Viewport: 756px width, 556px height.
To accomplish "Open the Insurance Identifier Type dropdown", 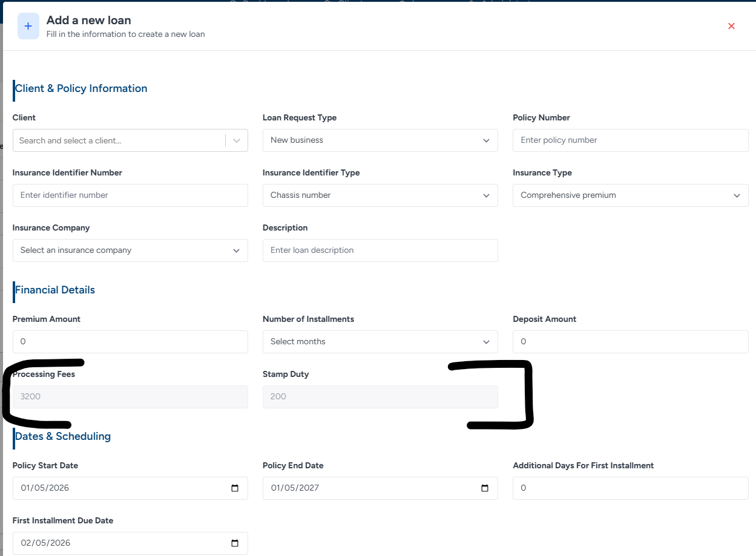I will point(380,195).
